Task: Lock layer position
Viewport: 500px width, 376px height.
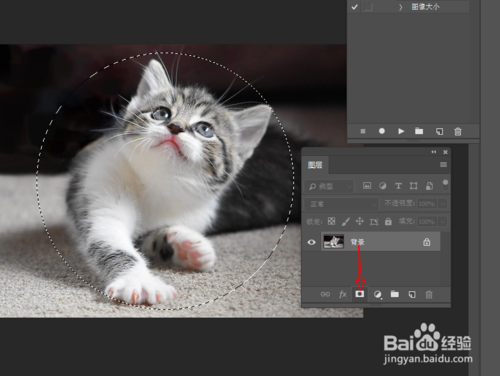Action: [x=360, y=221]
